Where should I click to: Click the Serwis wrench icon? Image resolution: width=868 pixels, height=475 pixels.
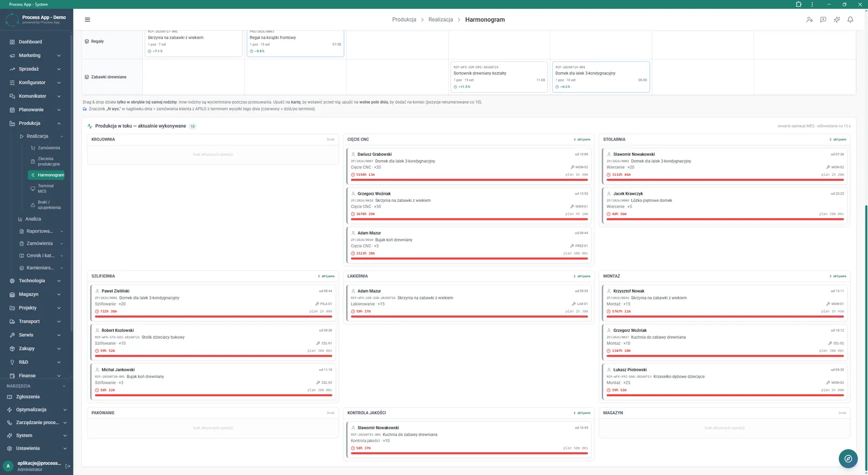(x=12, y=335)
